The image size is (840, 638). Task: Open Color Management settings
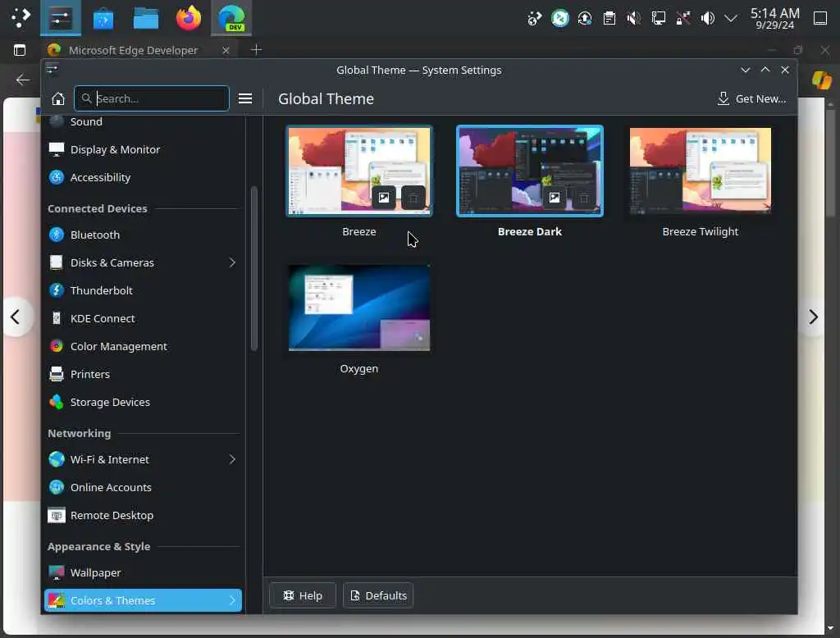click(x=143, y=346)
